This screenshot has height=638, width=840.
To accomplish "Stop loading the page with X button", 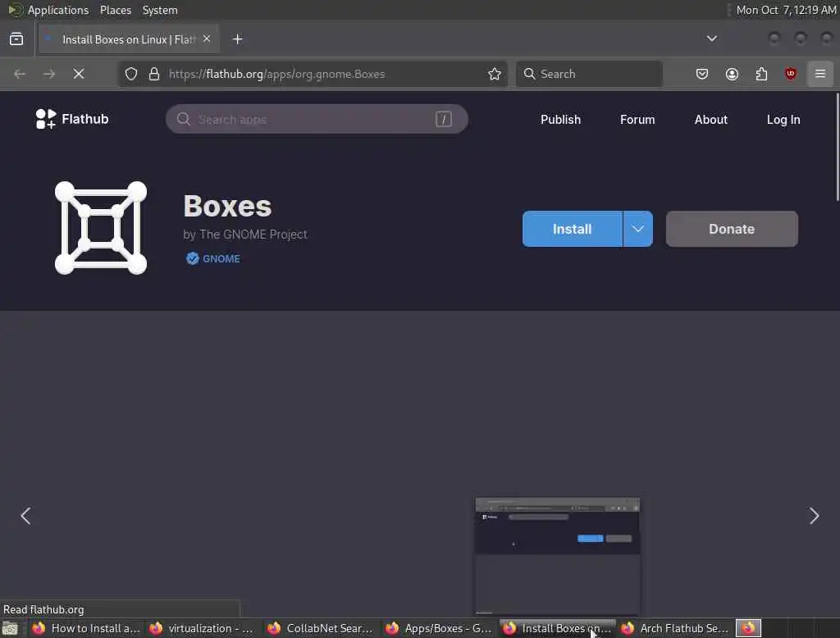I will point(79,74).
